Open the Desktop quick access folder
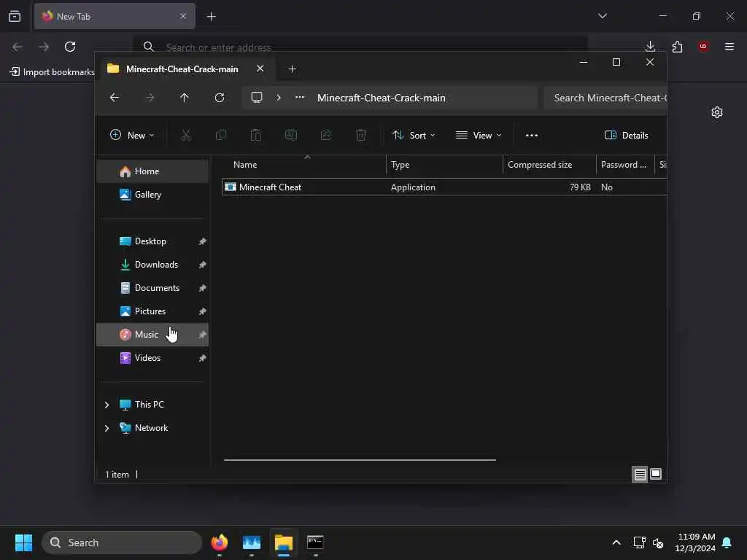The width and height of the screenshot is (747, 560). (x=152, y=241)
